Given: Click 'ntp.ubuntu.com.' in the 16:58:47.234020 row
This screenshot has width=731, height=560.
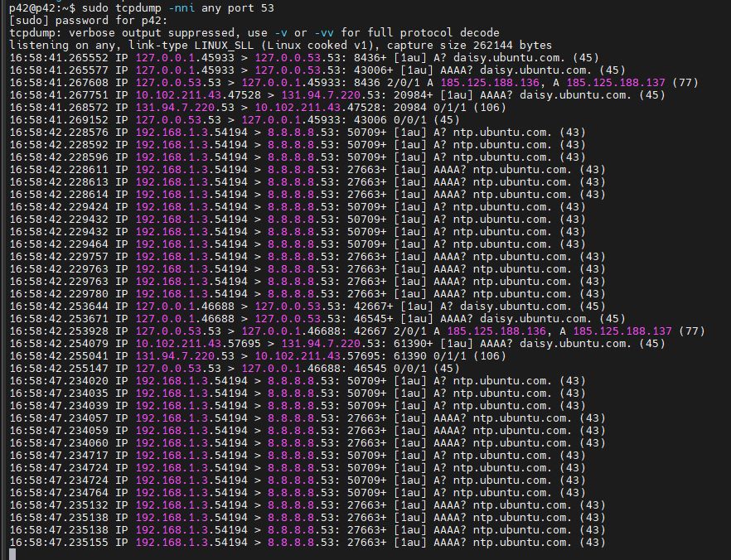Looking at the screenshot, I should [x=502, y=380].
